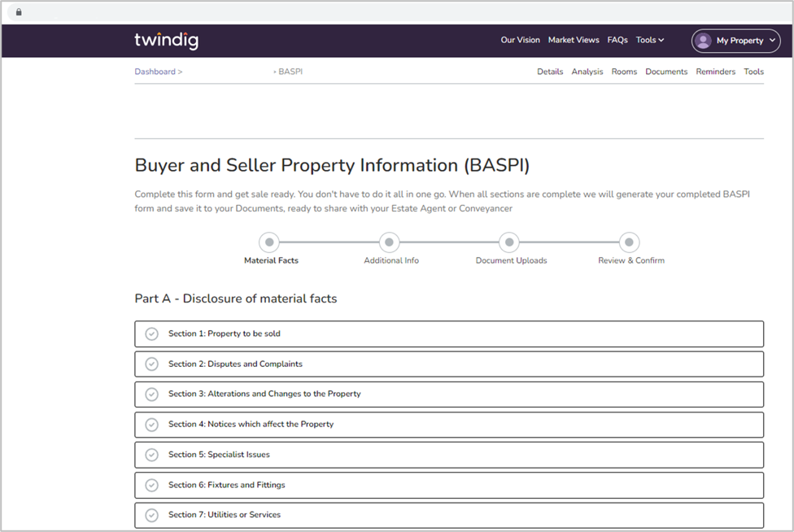
Task: Go back to Dashboard breadcrumb link
Action: point(155,72)
